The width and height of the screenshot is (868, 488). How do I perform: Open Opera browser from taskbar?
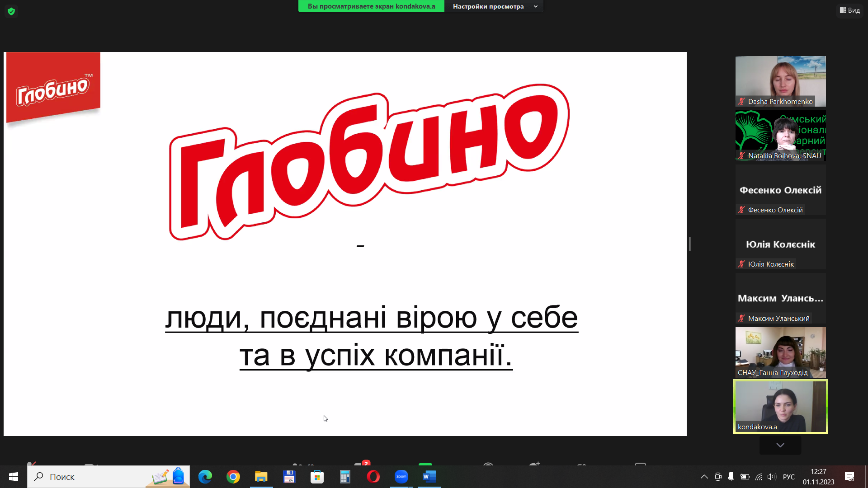[373, 477]
